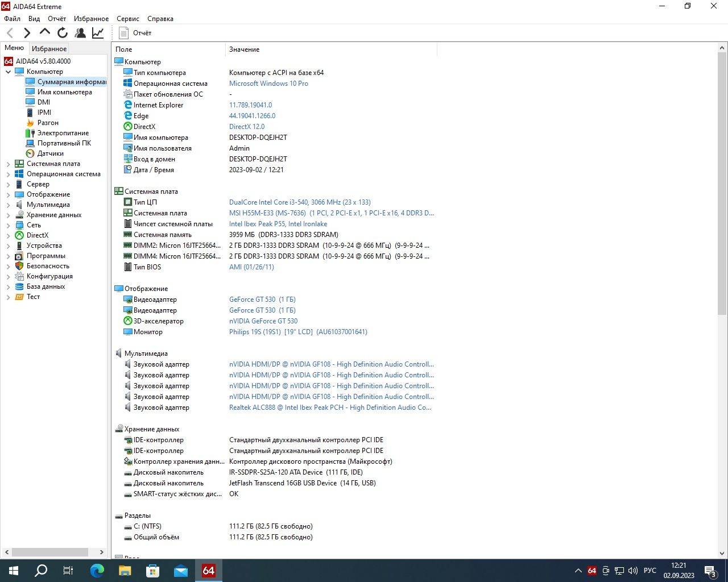Go up one level with Up arrow
This screenshot has width=728, height=582.
pyautogui.click(x=45, y=33)
